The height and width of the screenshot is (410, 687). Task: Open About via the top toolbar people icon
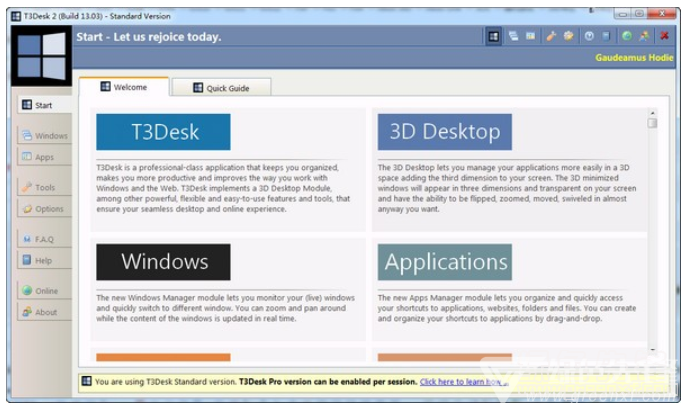(644, 36)
